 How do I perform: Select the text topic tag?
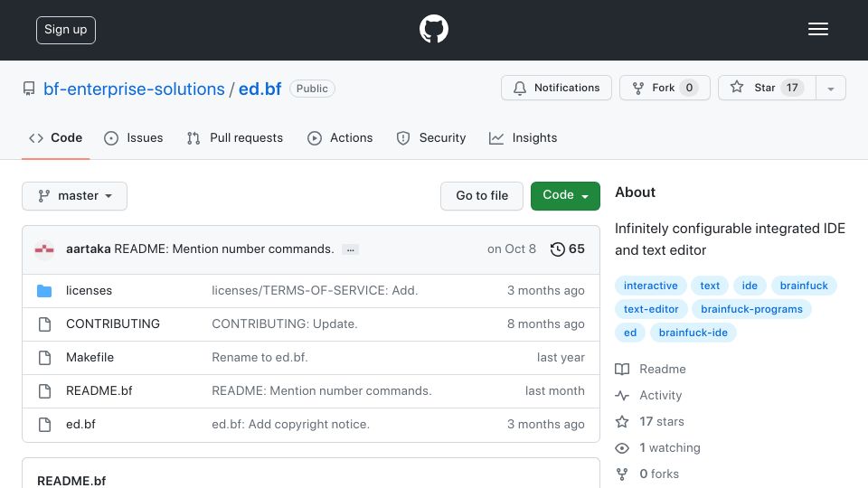pyautogui.click(x=710, y=286)
